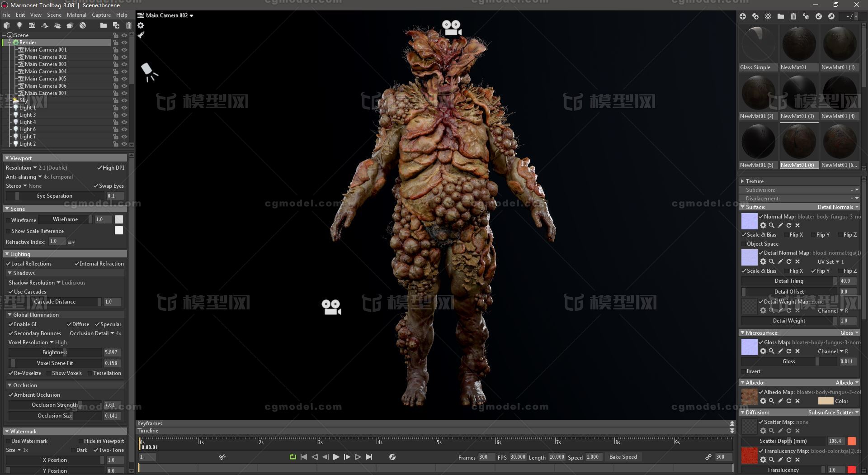
Task: Open the Scene menu
Action: 54,15
